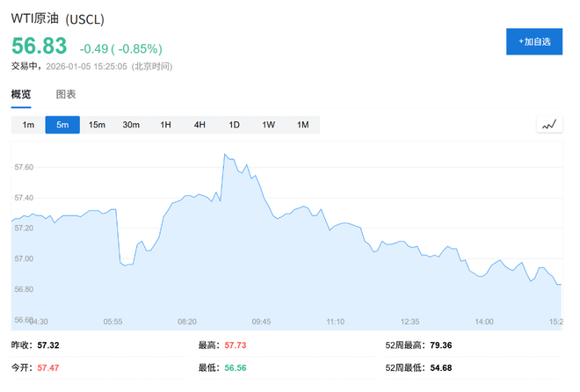
Task: Set chart interval to 1H
Action: tap(165, 125)
